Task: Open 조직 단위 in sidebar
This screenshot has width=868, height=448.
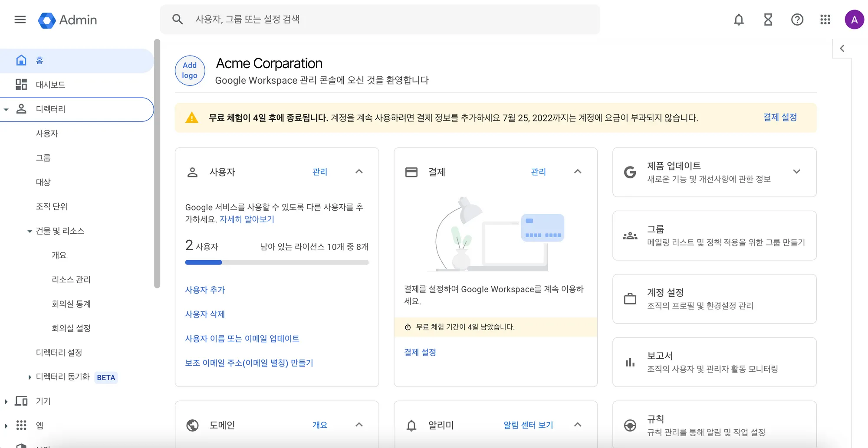Action: 52,206
